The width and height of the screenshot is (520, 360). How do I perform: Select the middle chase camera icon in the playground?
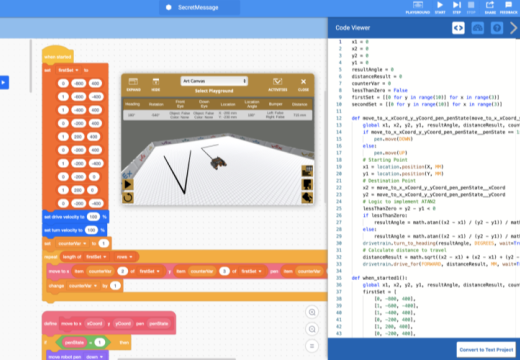(307, 184)
